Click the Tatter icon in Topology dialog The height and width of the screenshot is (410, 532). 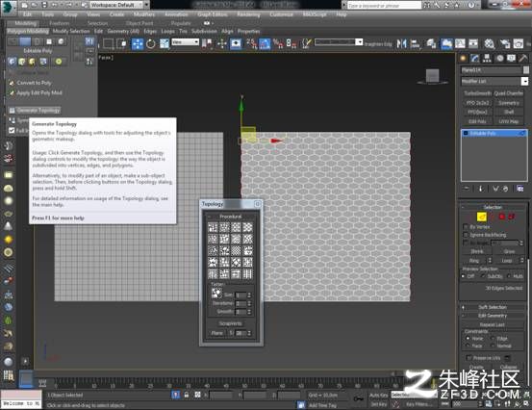pos(216,293)
